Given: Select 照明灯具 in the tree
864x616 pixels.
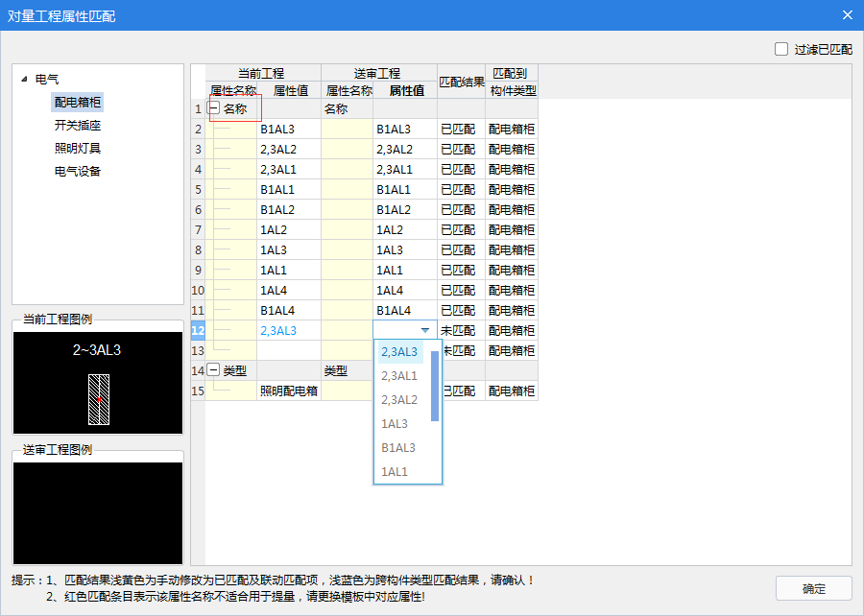Looking at the screenshot, I should [78, 149].
